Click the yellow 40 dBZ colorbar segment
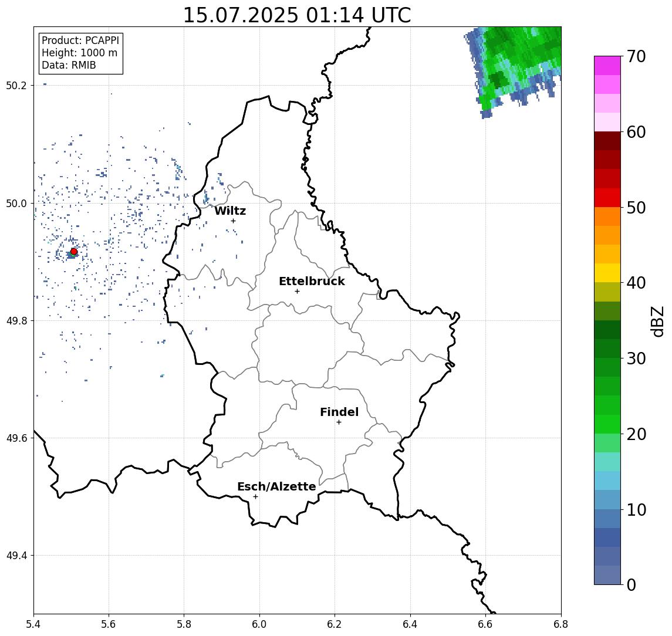Image resolution: width=672 pixels, height=636 pixels. (x=607, y=273)
